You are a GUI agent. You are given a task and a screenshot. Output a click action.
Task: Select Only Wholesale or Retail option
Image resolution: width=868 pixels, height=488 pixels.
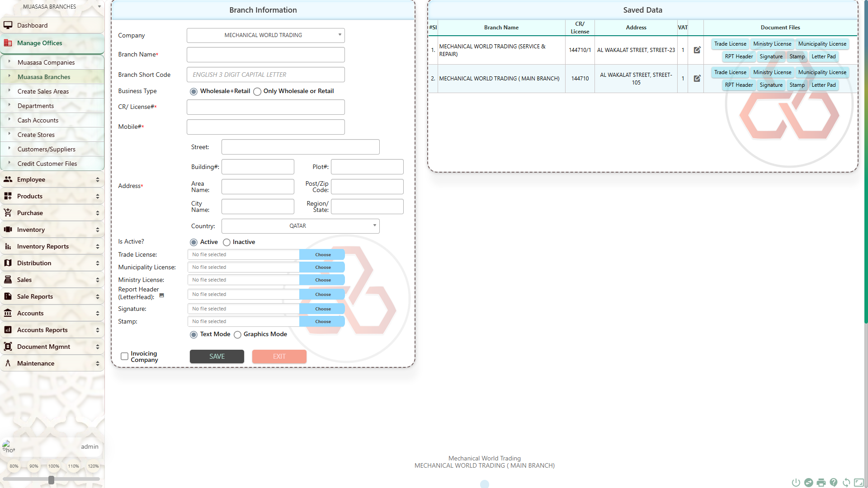click(257, 92)
